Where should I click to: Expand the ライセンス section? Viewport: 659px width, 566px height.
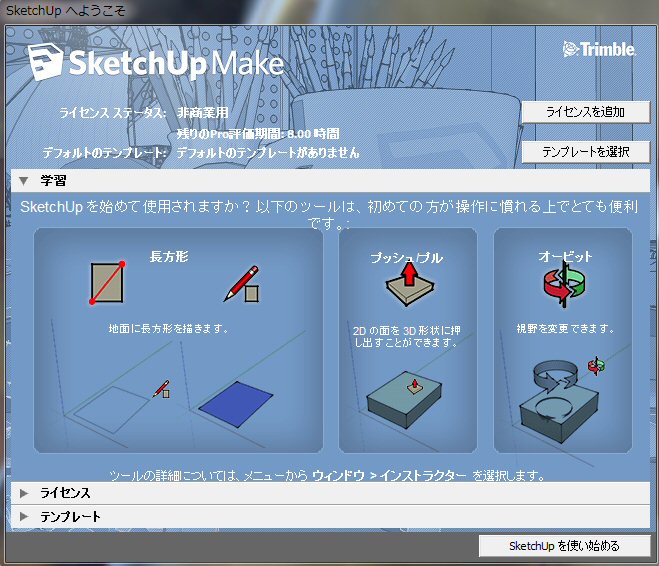click(24, 493)
